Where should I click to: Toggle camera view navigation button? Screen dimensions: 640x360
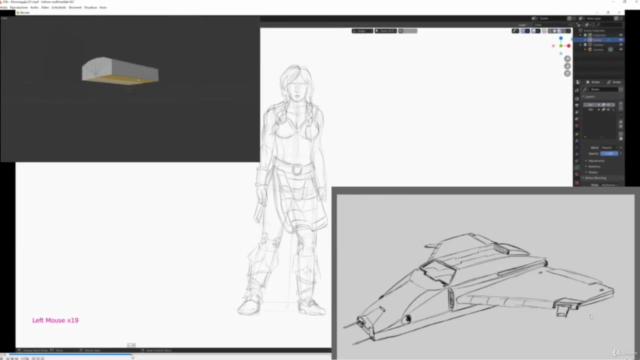pyautogui.click(x=567, y=73)
